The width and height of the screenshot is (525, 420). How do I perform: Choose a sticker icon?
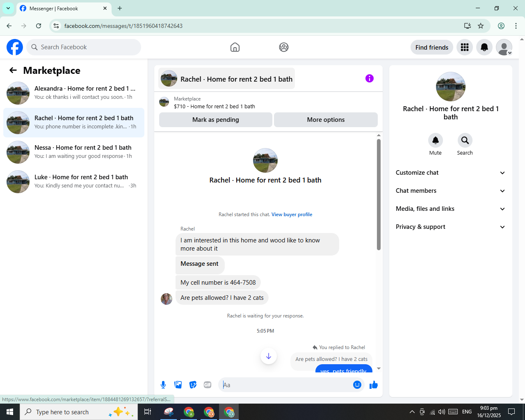tap(193, 385)
